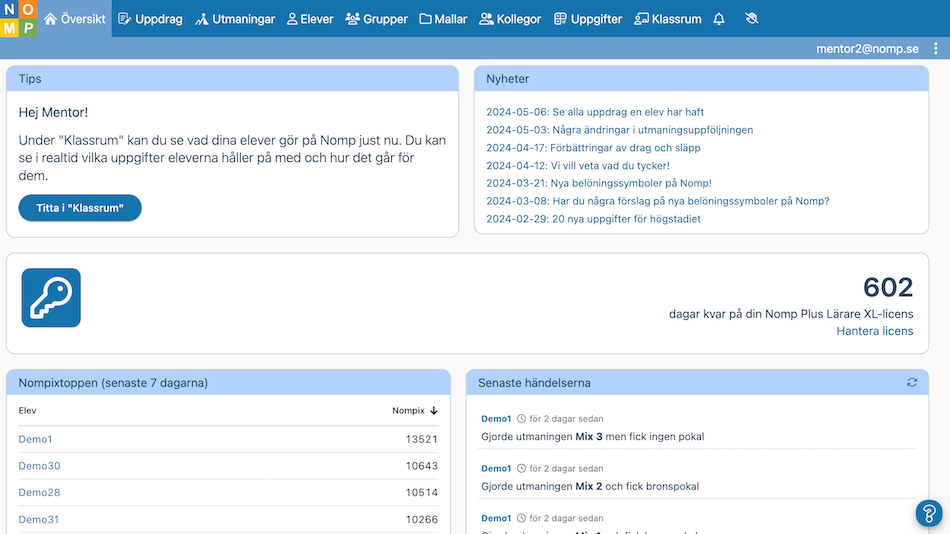Go to the Uppdrag menu

pyautogui.click(x=150, y=19)
